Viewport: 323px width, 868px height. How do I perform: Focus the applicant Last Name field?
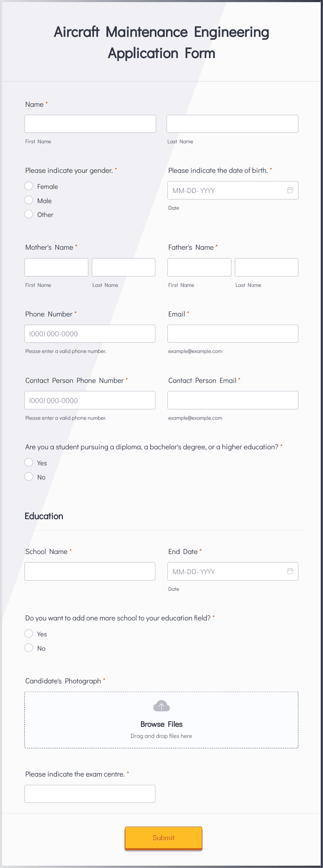pyautogui.click(x=232, y=124)
